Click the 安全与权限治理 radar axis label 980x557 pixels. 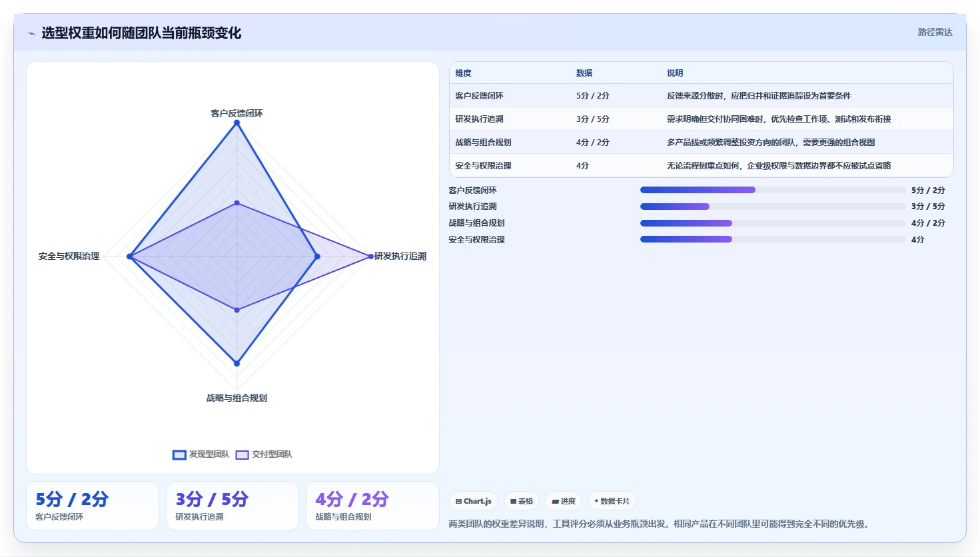pos(69,256)
